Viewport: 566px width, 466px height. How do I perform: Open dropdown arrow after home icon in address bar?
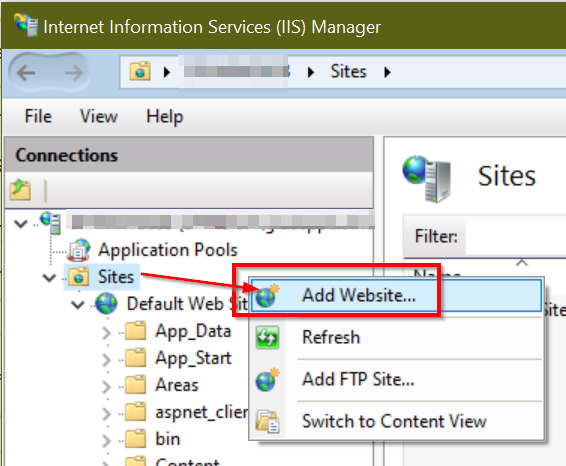coord(166,72)
